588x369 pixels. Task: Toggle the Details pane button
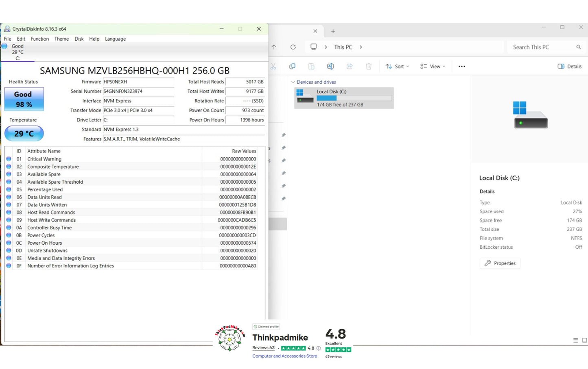pos(569,67)
